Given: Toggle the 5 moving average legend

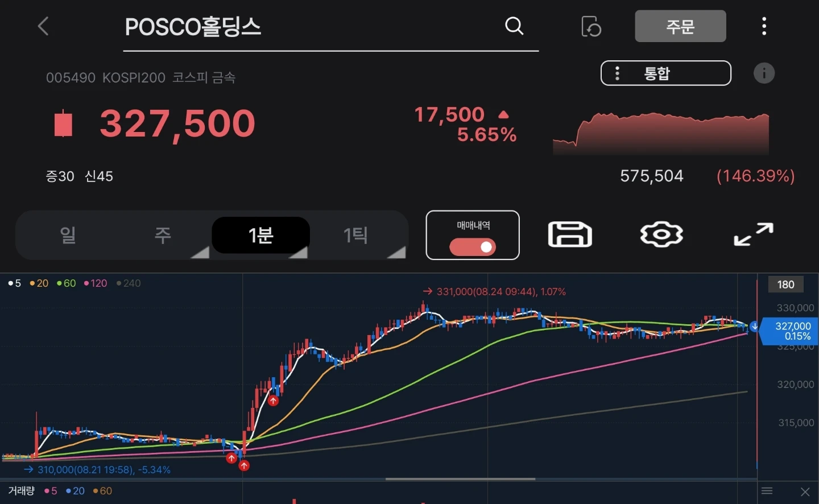Looking at the screenshot, I should (15, 283).
